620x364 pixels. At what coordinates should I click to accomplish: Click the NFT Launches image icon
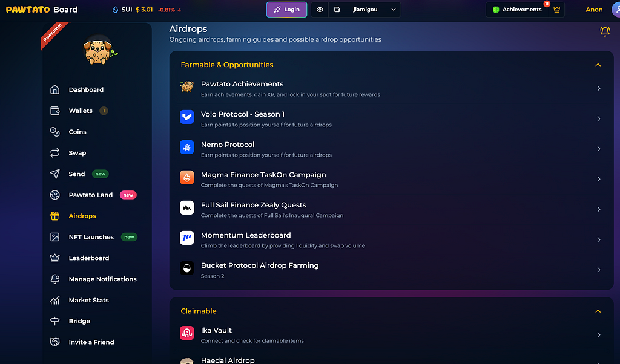pos(55,237)
